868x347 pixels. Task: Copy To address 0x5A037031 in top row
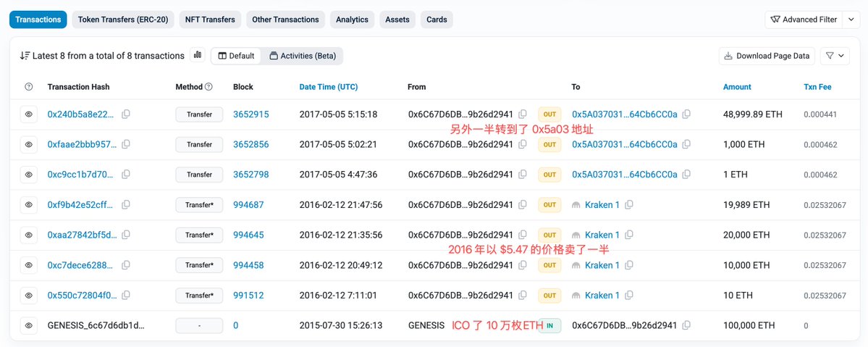686,114
